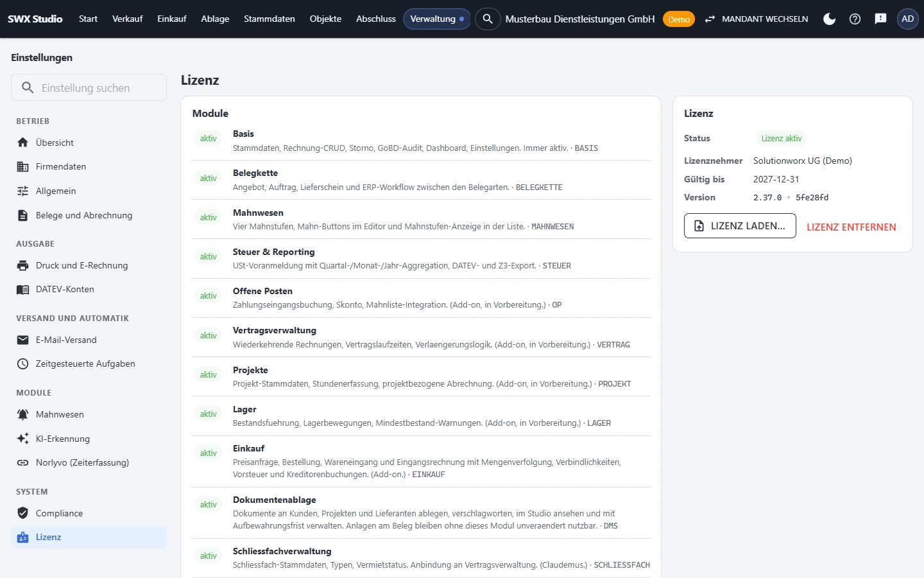Screen dimensions: 924x578
Task: Click the clock icon for Zeitgesteuerte Aufgaben
Action: click(23, 363)
